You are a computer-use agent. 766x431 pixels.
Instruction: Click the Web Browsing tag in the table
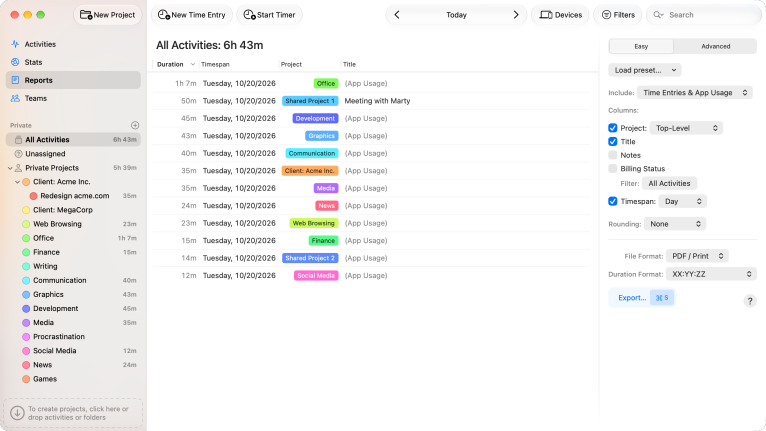point(314,223)
